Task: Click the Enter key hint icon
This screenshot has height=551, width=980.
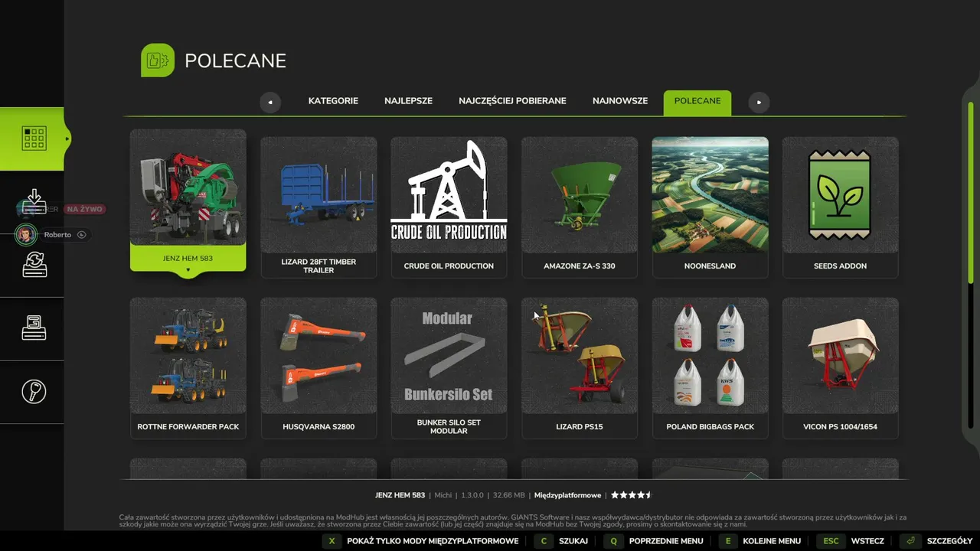Action: 912,541
